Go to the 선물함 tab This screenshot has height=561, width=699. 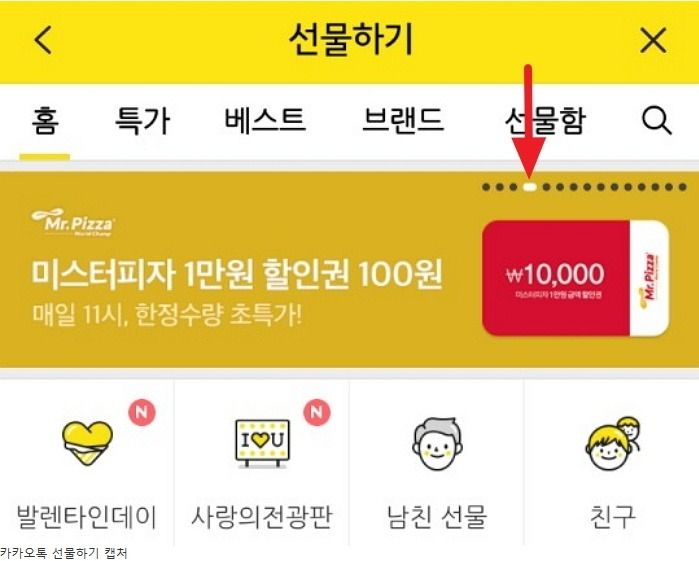[545, 120]
